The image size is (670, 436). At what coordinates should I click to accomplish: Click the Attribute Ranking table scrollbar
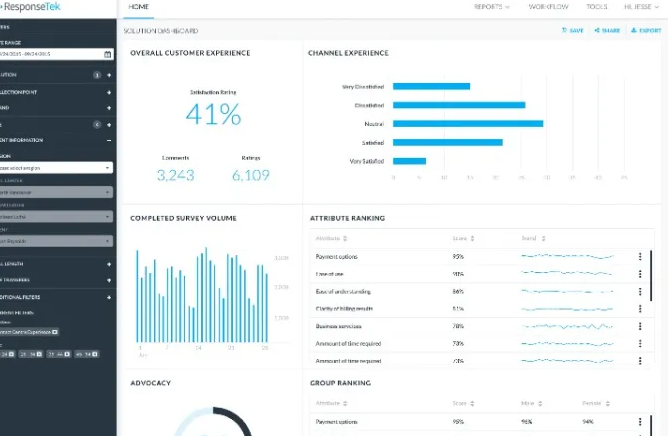(651, 276)
